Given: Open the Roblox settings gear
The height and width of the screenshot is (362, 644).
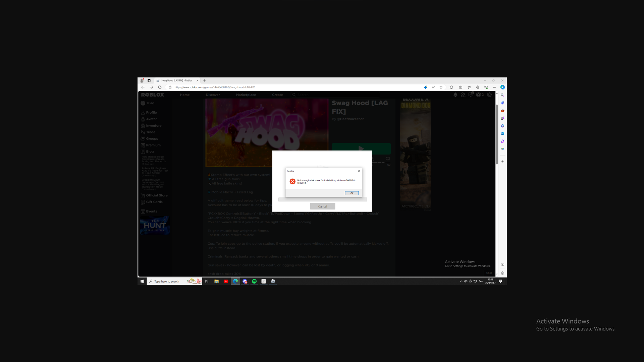Looking at the screenshot, I should pyautogui.click(x=489, y=95).
